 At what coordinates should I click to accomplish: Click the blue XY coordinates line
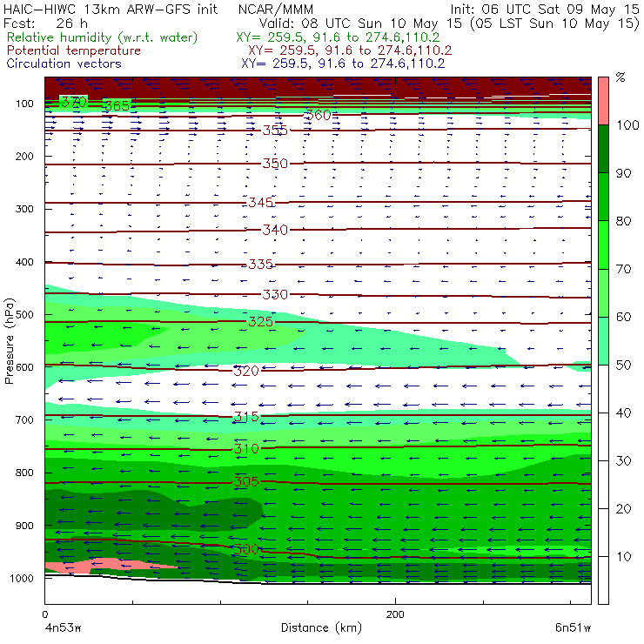343,64
